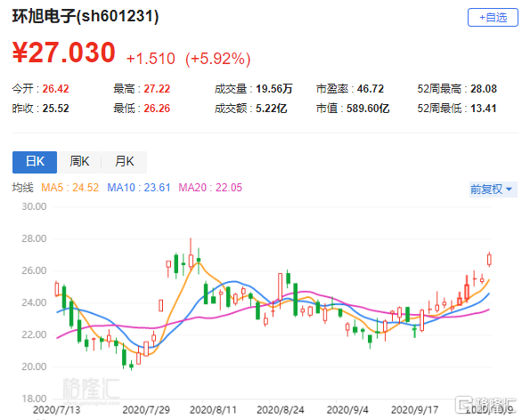Image resolution: width=522 pixels, height=420 pixels.
Task: Click the 30.00 y-axis label
Action: click(x=34, y=206)
